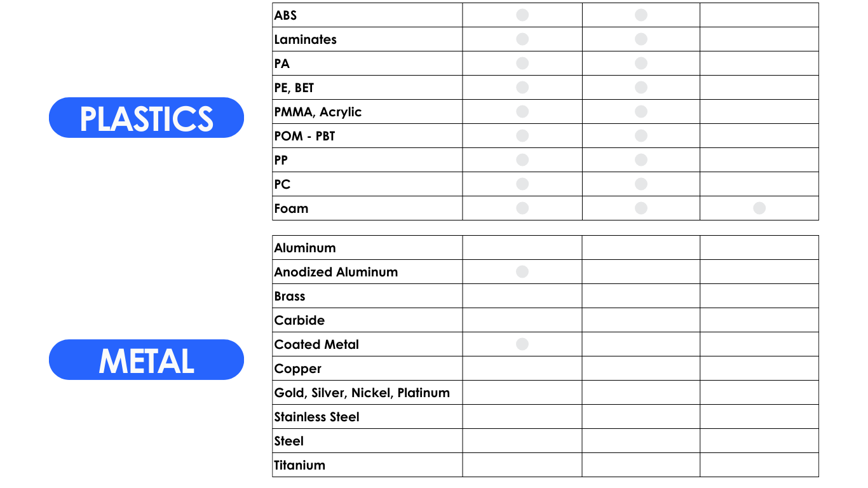Click the gray dot in Anodized Aluminum row
This screenshot has width=868, height=488.
522,272
